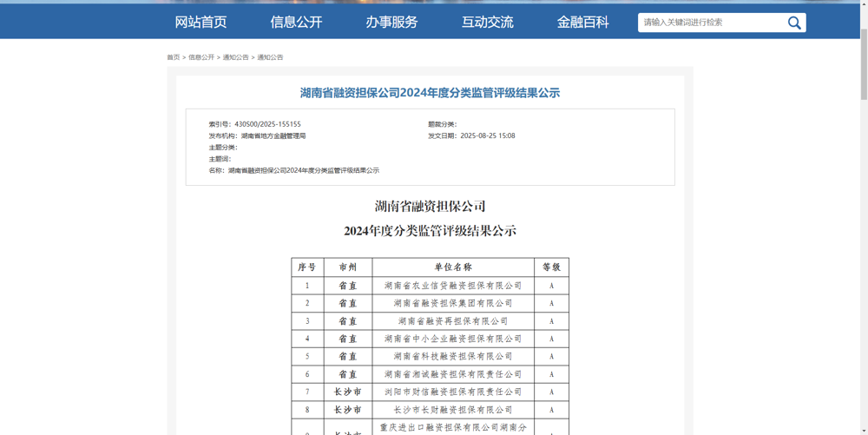Image resolution: width=868 pixels, height=435 pixels.
Task: Select 湖南省中小企业融资担保有限公司 cell
Action: (453, 339)
